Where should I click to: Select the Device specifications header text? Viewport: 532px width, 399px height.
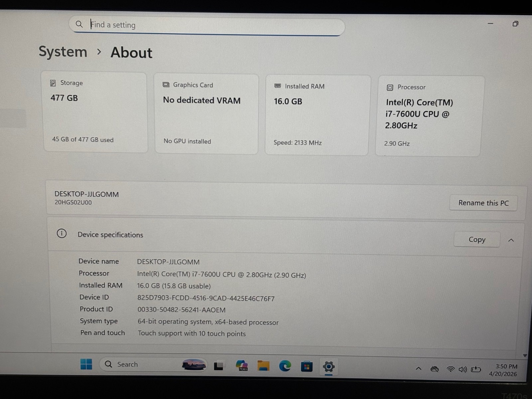(110, 235)
